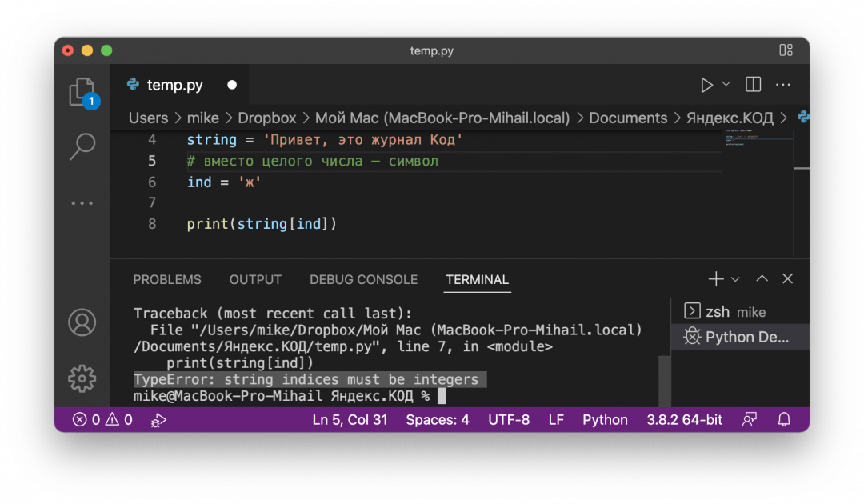The image size is (864, 504).
Task: Open the Accounts icon in activity bar
Action: [x=82, y=322]
